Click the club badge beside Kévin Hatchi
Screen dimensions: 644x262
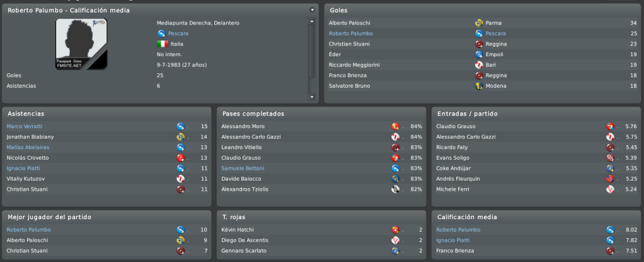(395, 230)
